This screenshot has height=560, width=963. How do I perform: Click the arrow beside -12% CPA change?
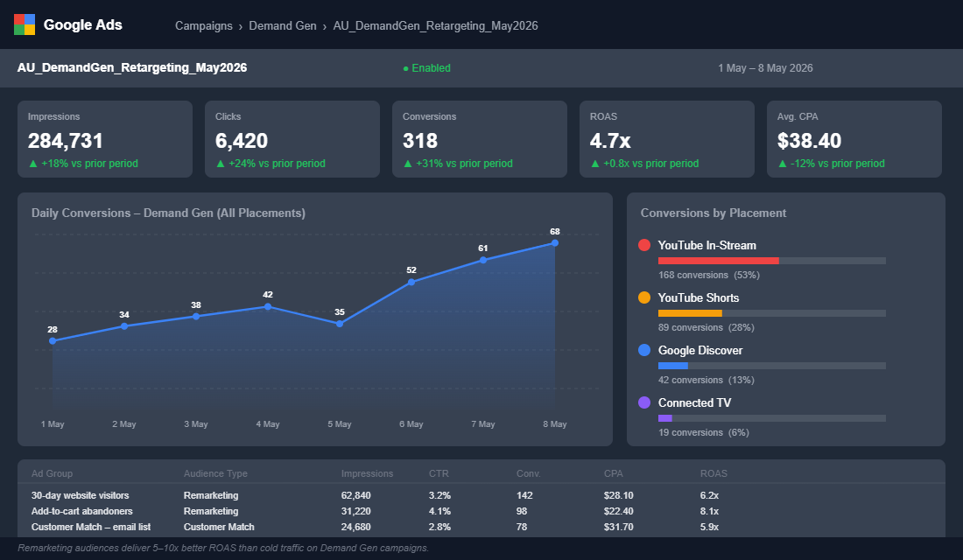coord(783,164)
